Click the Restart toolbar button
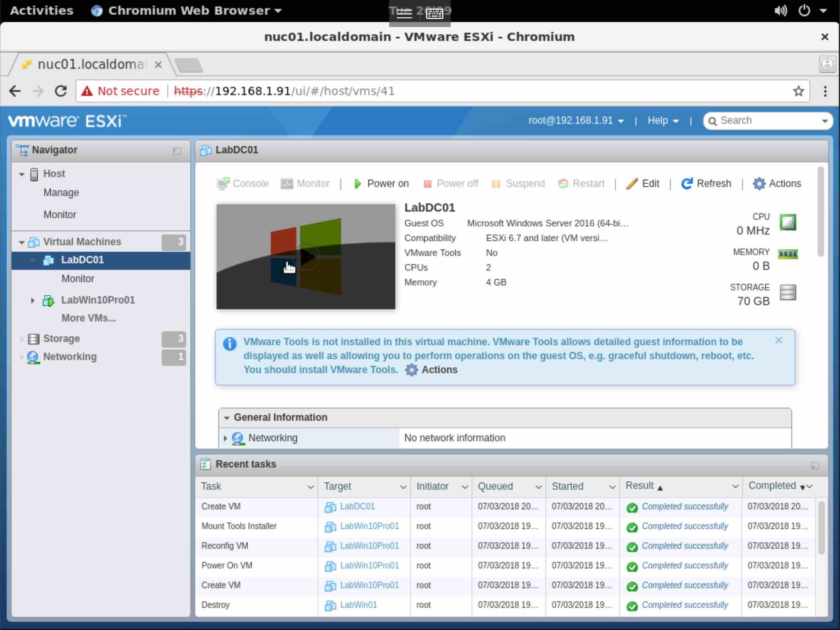Image resolution: width=840 pixels, height=630 pixels. point(581,184)
